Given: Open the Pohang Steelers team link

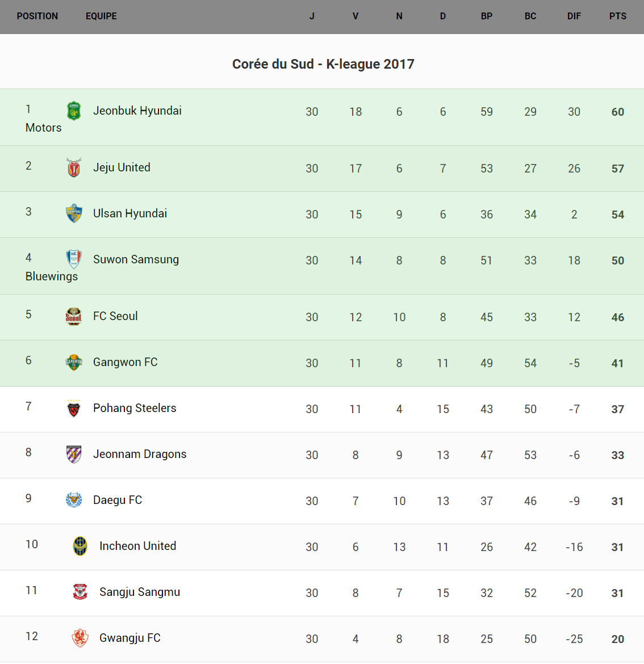Looking at the screenshot, I should tap(135, 408).
